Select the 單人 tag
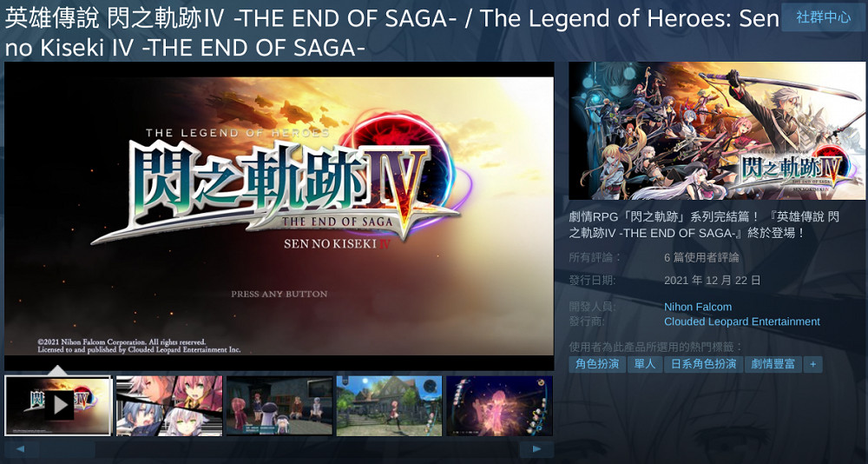 click(645, 364)
